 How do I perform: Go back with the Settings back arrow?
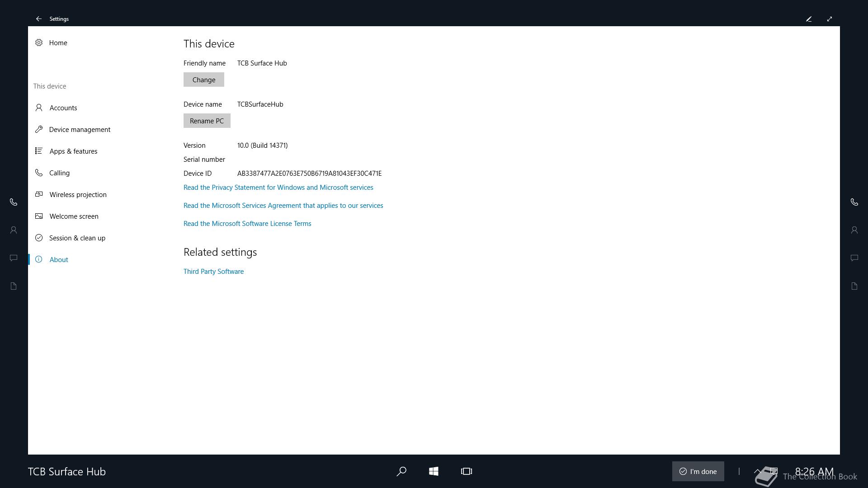39,19
